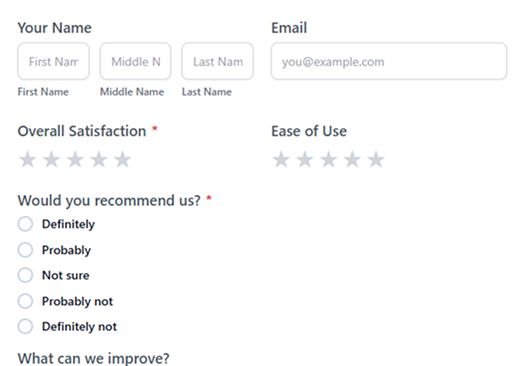This screenshot has height=366, width=530.
Task: Choose the Probably radio option
Action: pos(25,250)
